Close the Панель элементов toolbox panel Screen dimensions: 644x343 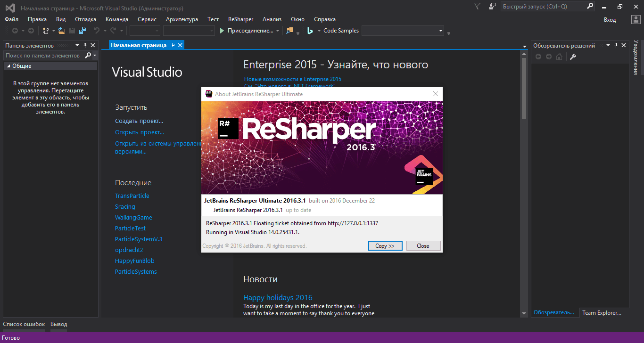tap(93, 45)
